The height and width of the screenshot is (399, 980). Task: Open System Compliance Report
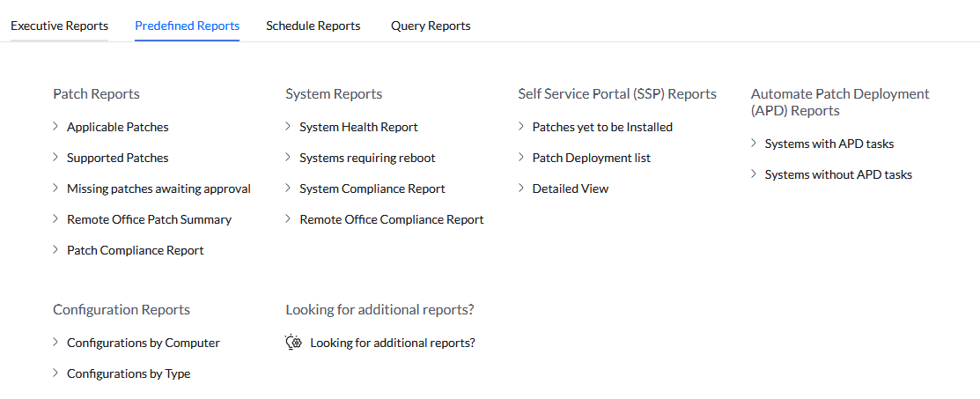[372, 188]
